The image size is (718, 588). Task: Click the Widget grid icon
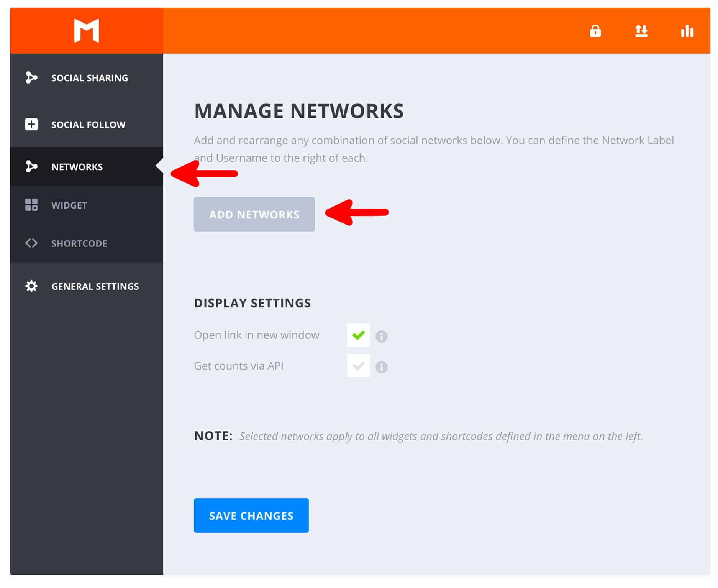point(31,205)
